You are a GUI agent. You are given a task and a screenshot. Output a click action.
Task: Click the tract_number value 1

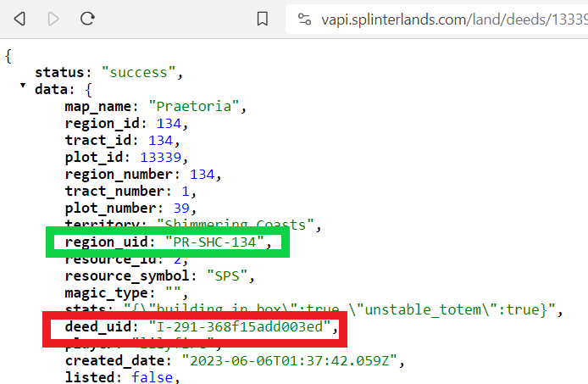[186, 191]
